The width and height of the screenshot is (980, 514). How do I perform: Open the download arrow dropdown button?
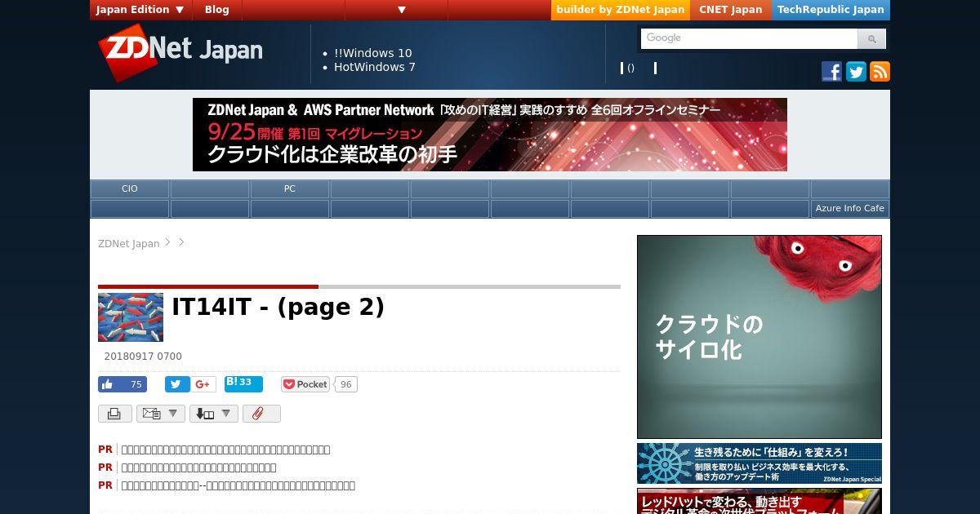click(214, 414)
